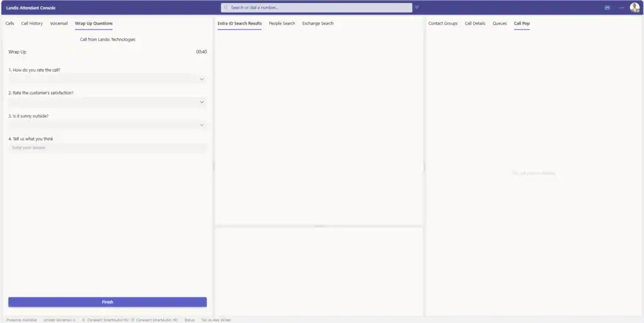
Task: Click the 'Tell us what you think' answer field
Action: (107, 148)
